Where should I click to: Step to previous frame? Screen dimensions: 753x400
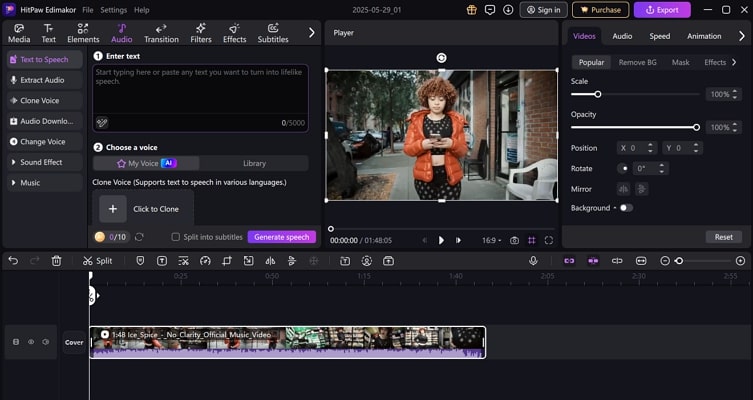click(x=425, y=240)
